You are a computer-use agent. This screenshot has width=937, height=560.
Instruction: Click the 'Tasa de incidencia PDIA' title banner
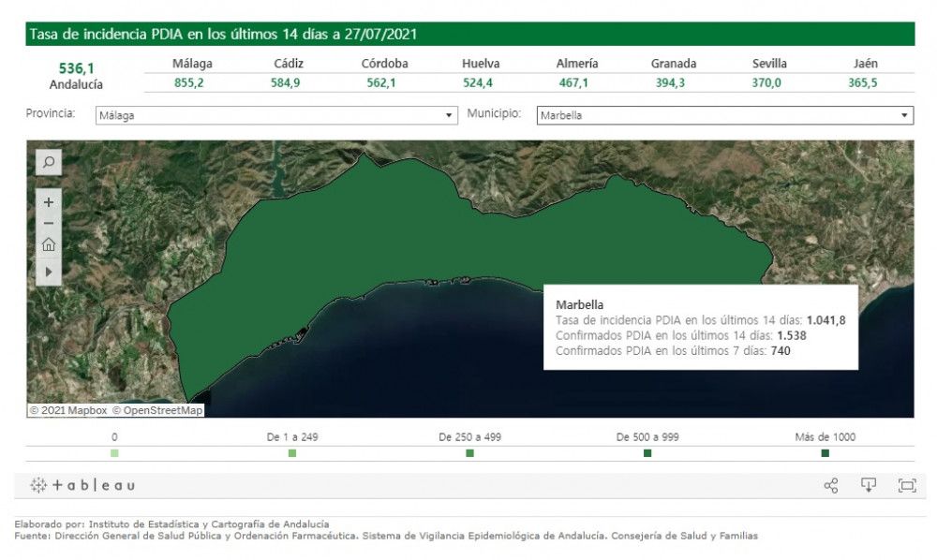[x=469, y=34]
